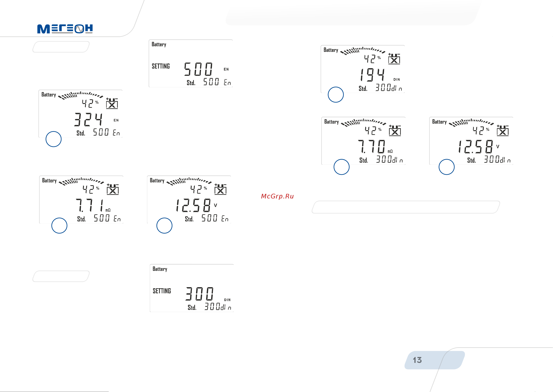
Task: Select the empty circle below the 194 DIN display
Action: point(336,95)
